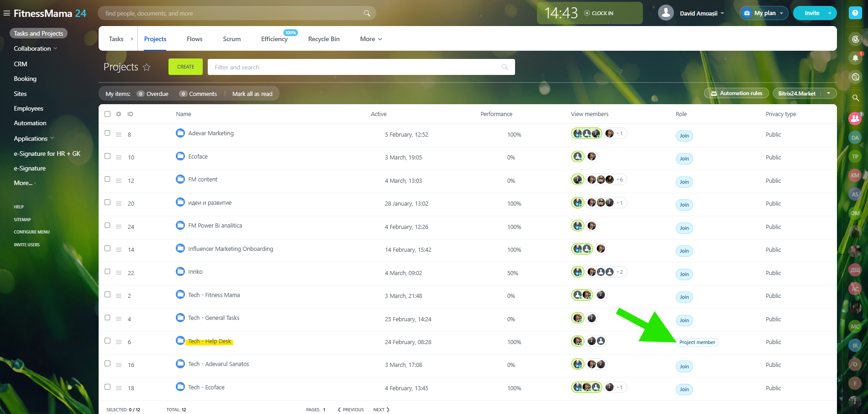
Task: Expand the More tab dropdown
Action: click(x=371, y=39)
